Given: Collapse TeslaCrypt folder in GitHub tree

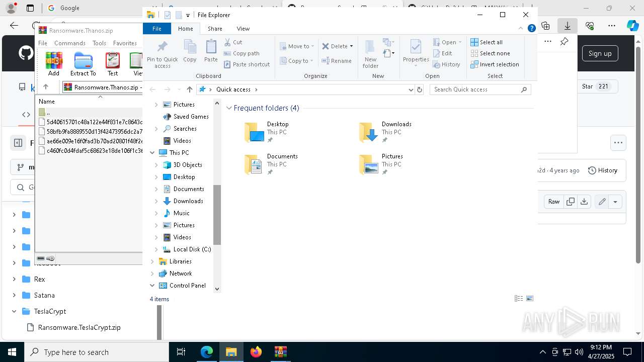Looking at the screenshot, I should coord(14,311).
